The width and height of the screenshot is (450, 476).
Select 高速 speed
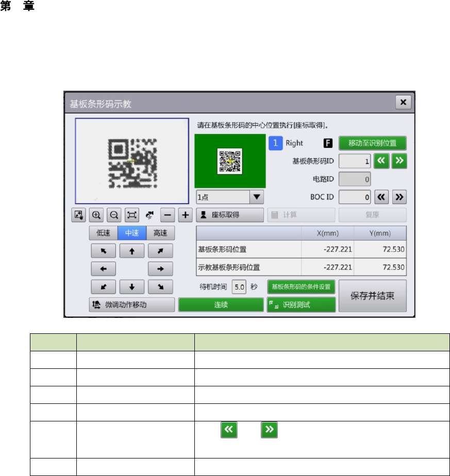[160, 233]
